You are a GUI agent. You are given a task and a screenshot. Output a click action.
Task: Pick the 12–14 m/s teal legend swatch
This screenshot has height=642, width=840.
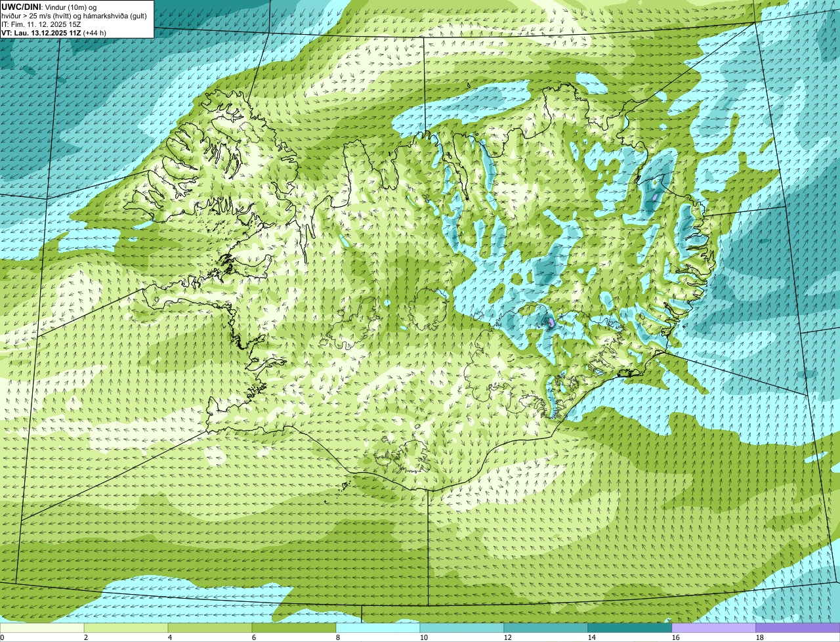pos(546,628)
